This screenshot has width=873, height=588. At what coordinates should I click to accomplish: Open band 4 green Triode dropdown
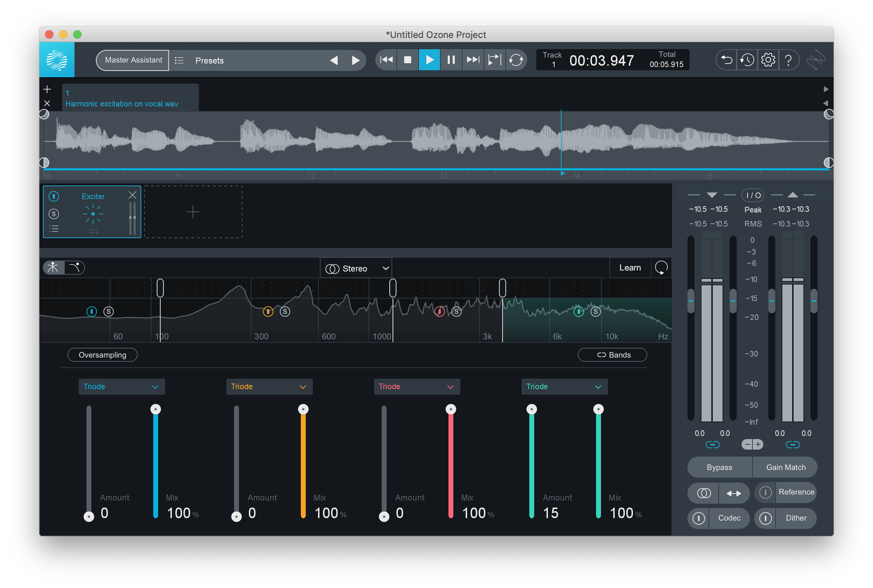[564, 387]
